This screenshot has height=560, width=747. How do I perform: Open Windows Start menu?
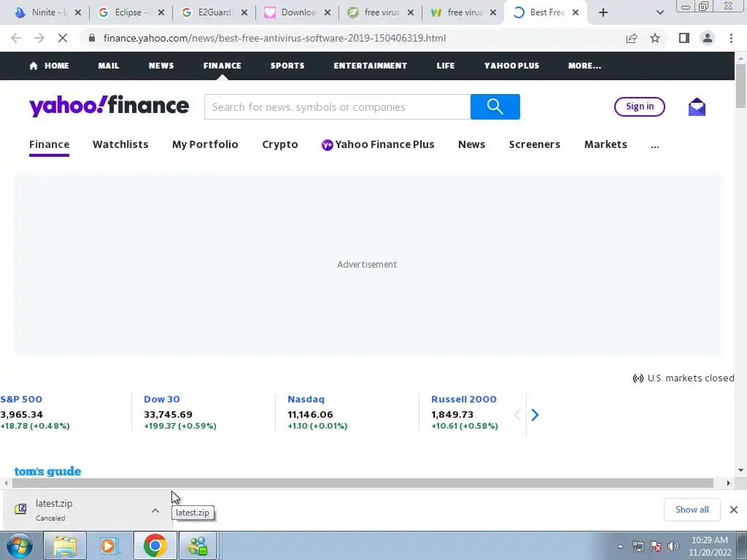pyautogui.click(x=19, y=545)
